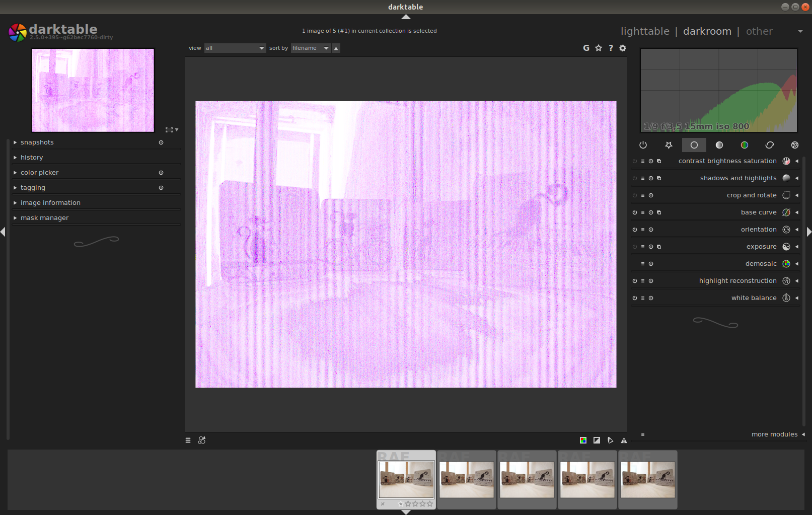Show favorite modules group star icon
Viewport: 812px width, 515px height.
(x=669, y=145)
